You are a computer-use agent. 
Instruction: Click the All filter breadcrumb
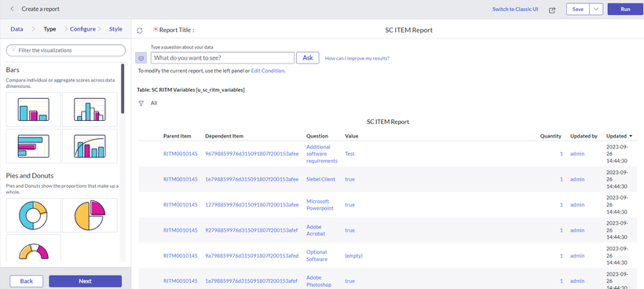pyautogui.click(x=154, y=104)
